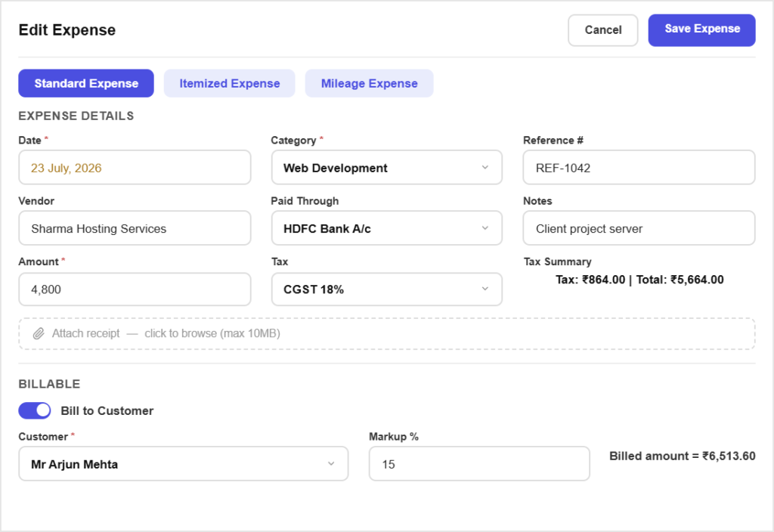This screenshot has height=532, width=774.
Task: Toggle the Bill to Customer switch
Action: (35, 410)
